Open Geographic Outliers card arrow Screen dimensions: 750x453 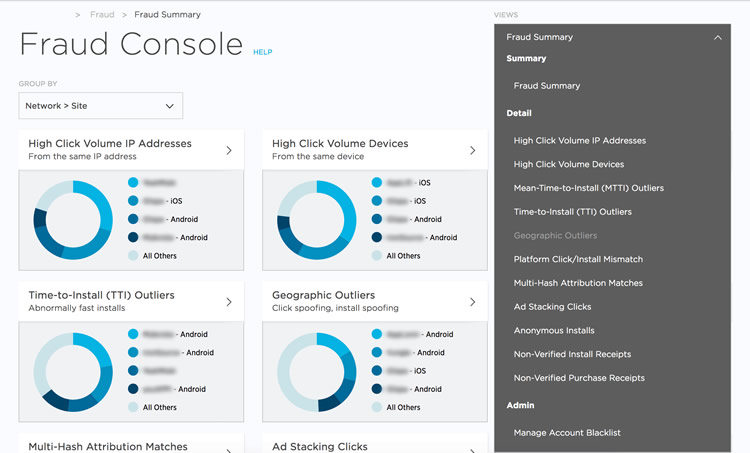pyautogui.click(x=473, y=302)
